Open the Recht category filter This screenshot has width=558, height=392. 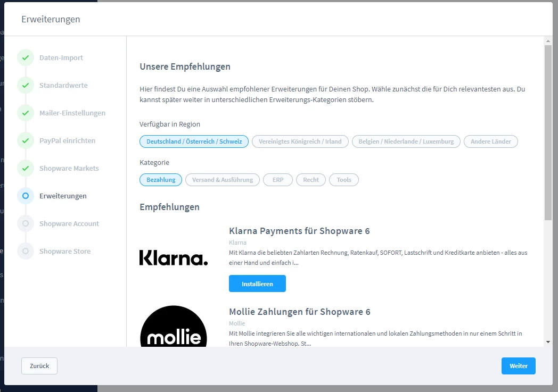click(311, 180)
